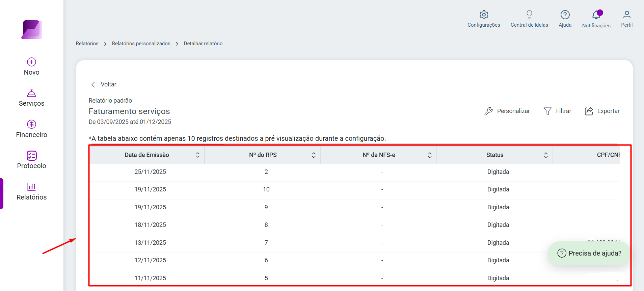The height and width of the screenshot is (291, 644).
Task: Click the Relatório padrão label
Action: (110, 101)
